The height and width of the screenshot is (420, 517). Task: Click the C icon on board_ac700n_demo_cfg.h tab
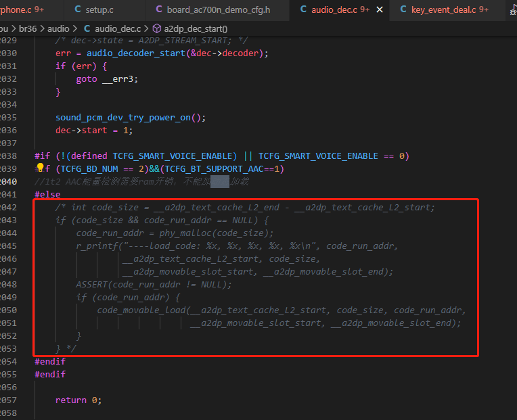coord(159,9)
